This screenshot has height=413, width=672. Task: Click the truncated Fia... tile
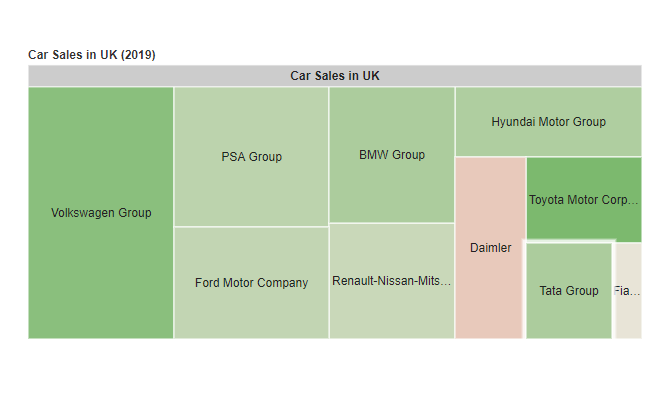(627, 291)
